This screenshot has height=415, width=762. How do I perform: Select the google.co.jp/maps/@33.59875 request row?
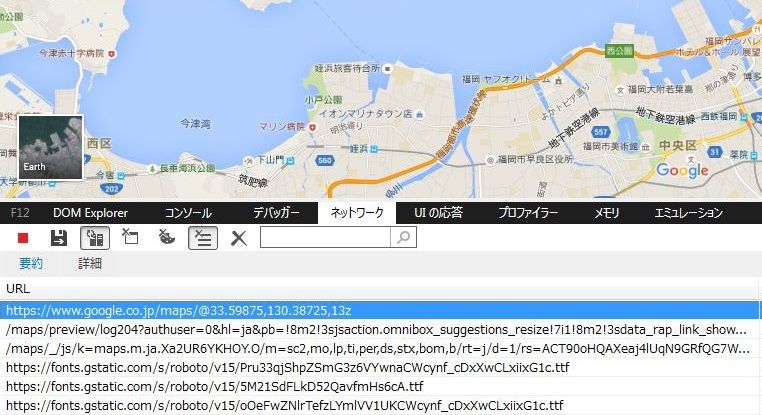379,311
